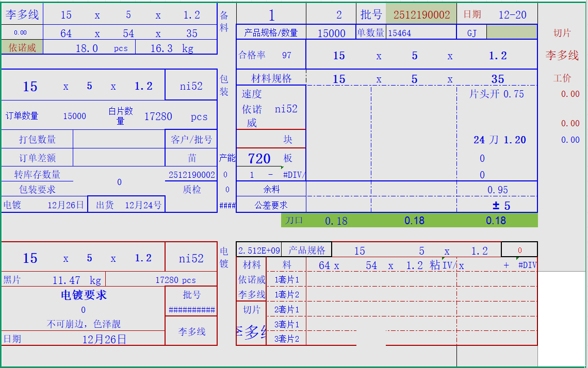This screenshot has height=368, width=588.
Task: Click the GJ cell
Action: pyautogui.click(x=471, y=33)
